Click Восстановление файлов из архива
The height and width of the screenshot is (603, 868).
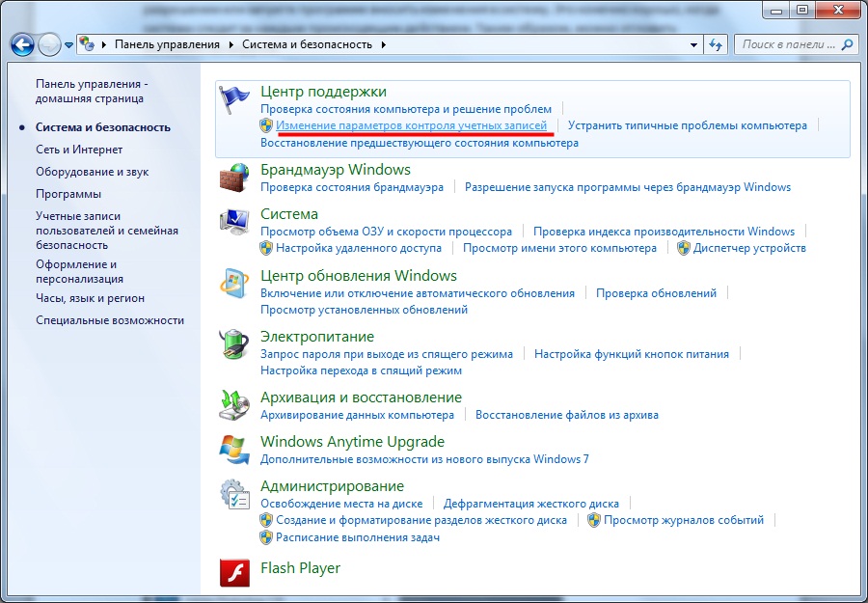(x=567, y=415)
